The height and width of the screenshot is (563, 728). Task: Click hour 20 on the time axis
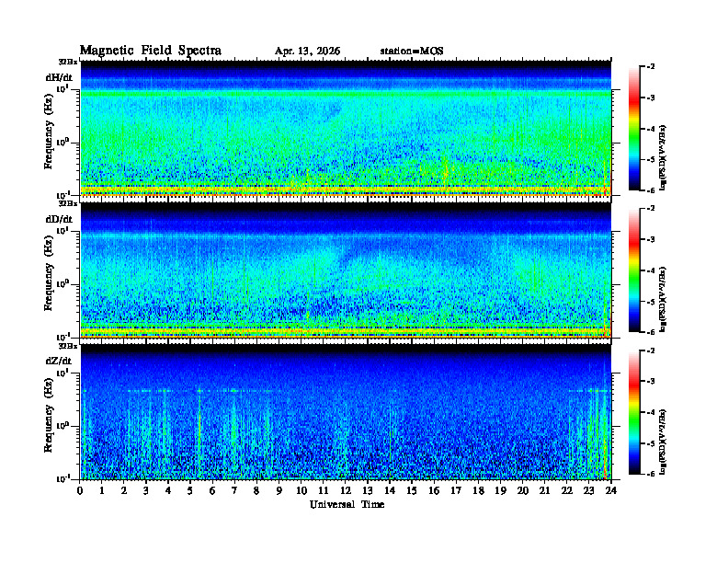click(522, 490)
